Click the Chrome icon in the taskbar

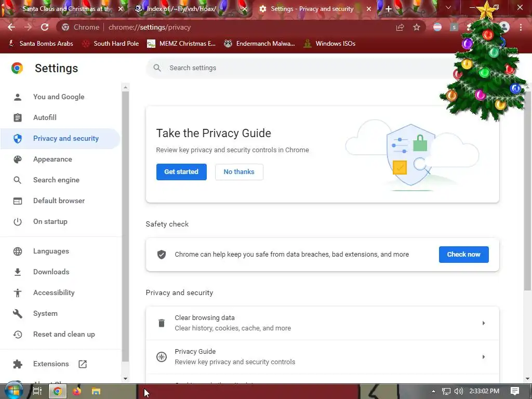57,391
